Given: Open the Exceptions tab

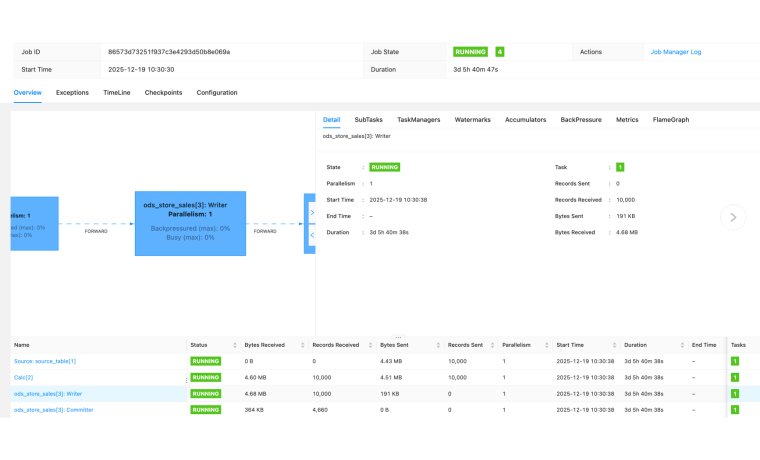Looking at the screenshot, I should [72, 92].
